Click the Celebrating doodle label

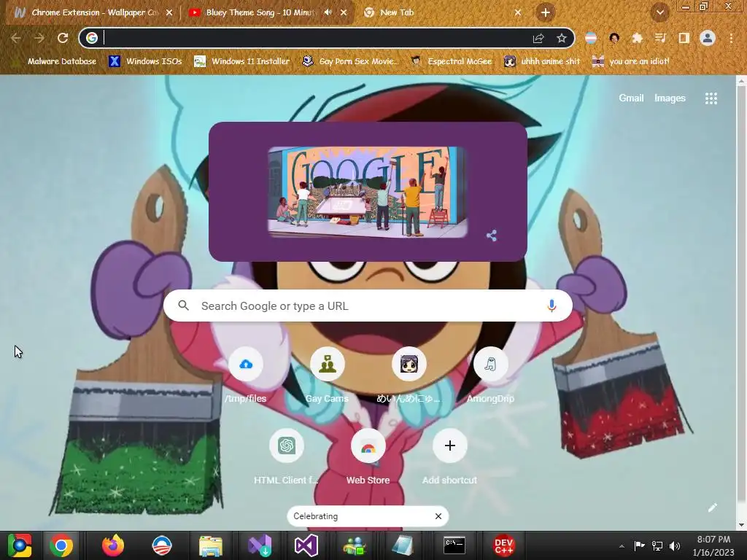315,516
